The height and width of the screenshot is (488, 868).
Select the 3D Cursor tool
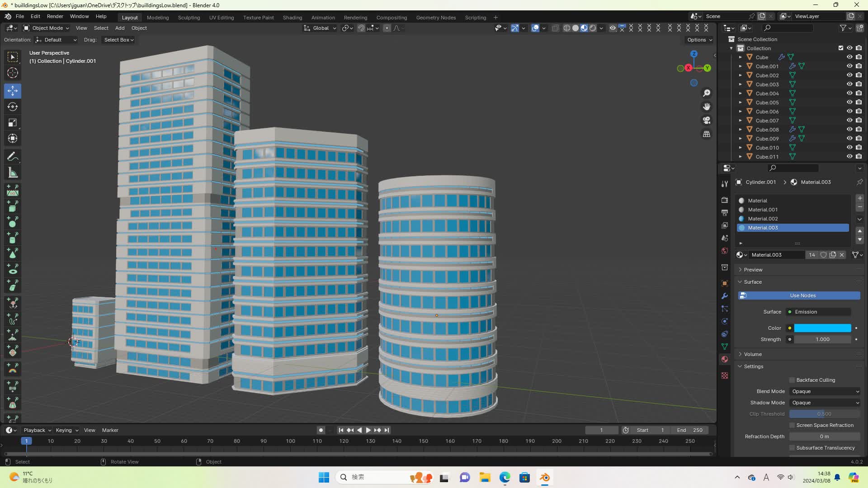(13, 73)
